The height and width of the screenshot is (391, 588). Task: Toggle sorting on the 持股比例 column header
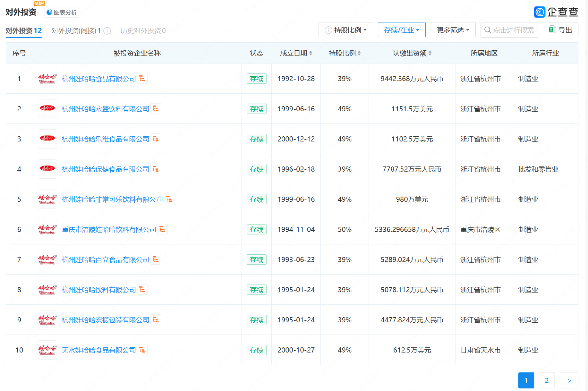pyautogui.click(x=345, y=53)
